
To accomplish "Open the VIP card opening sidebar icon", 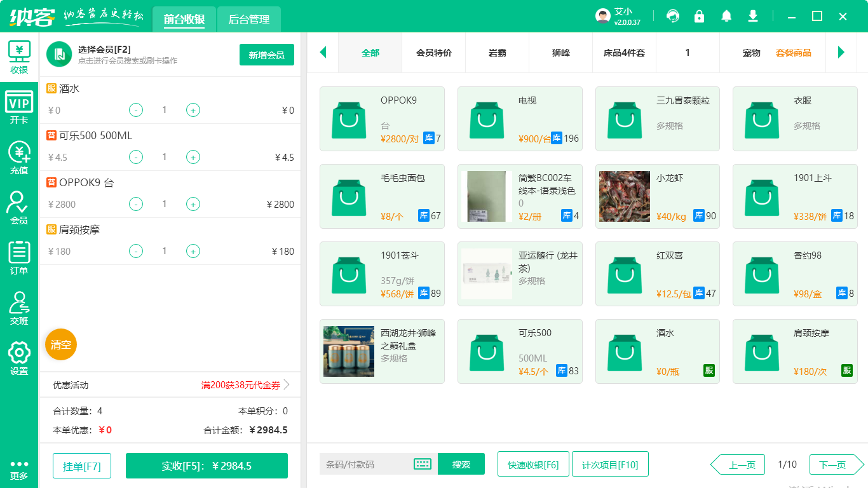I will (x=19, y=107).
